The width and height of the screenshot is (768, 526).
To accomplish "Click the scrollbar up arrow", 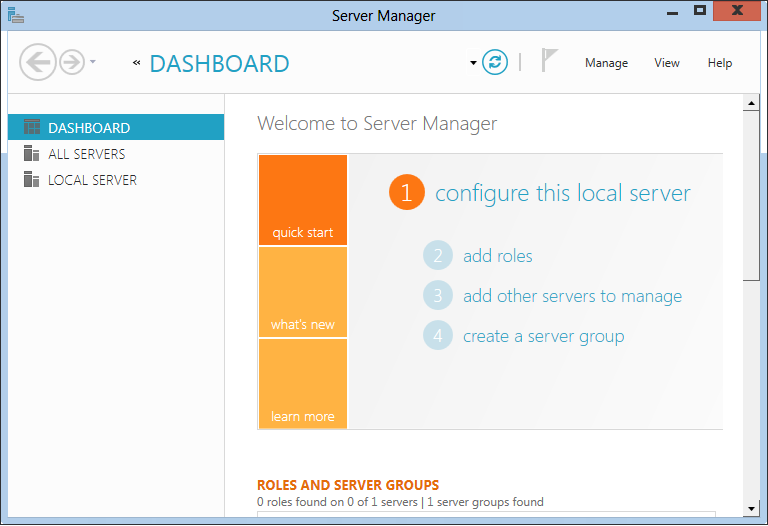I will [751, 103].
